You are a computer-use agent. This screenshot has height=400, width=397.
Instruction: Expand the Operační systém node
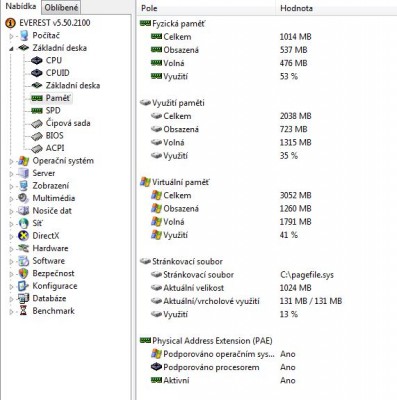click(11, 161)
